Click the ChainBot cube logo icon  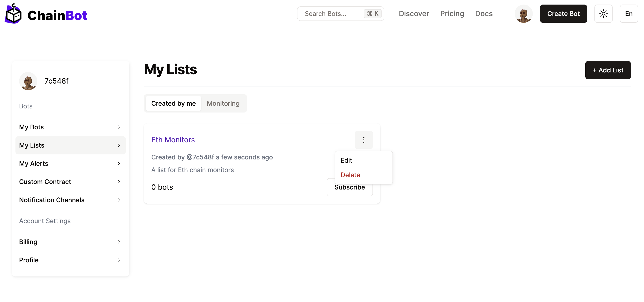13,14
